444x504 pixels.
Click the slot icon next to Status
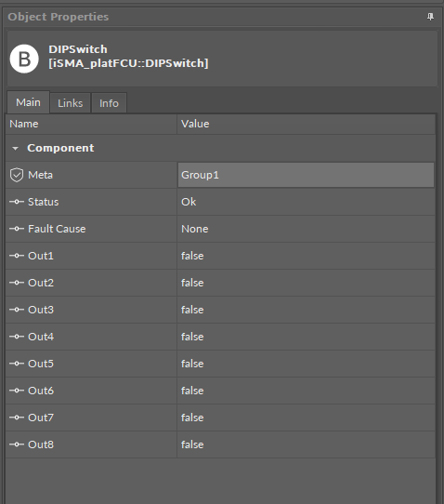[17, 202]
